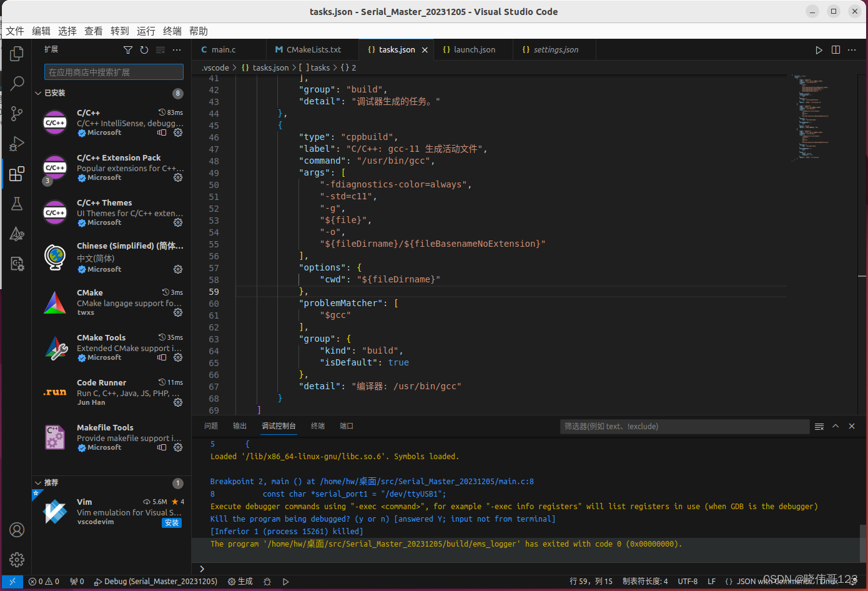The width and height of the screenshot is (868, 591).
Task: Collapse the installed extensions section
Action: click(x=39, y=93)
